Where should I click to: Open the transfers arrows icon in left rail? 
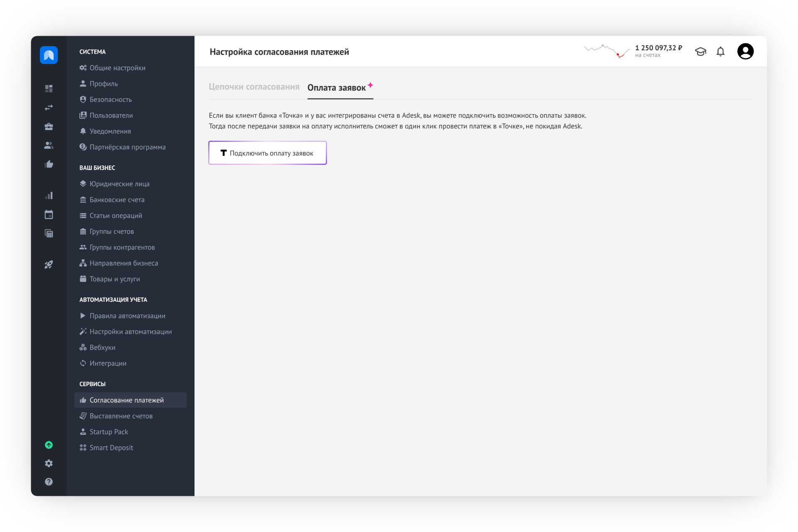pyautogui.click(x=49, y=108)
